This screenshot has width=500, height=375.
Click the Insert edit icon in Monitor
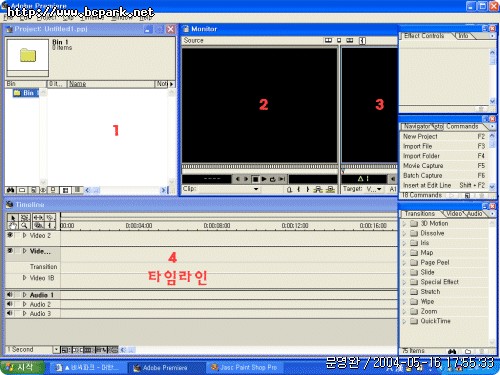pos(318,189)
